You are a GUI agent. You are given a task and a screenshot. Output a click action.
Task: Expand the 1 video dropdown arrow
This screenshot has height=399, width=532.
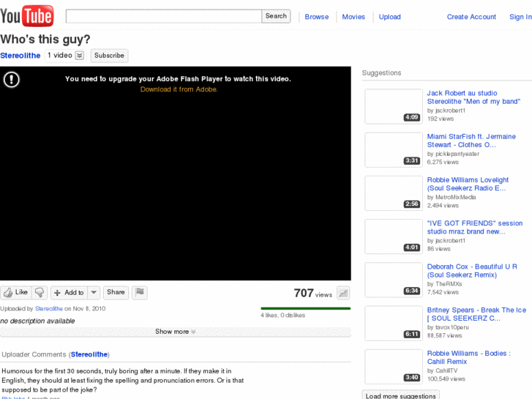[79, 56]
